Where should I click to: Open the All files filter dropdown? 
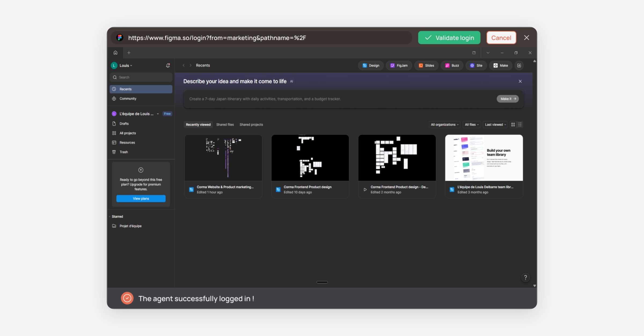point(472,125)
